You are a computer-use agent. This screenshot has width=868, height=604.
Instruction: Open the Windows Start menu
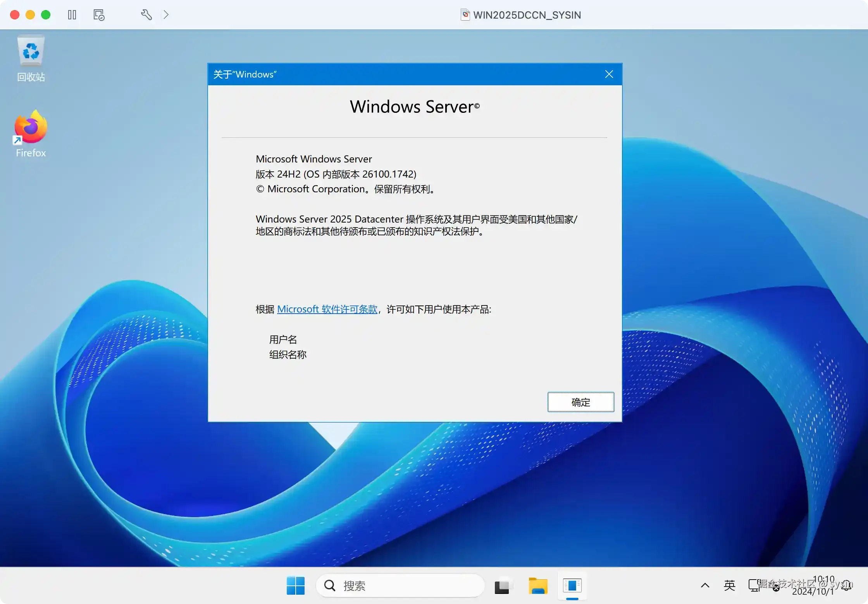[296, 586]
